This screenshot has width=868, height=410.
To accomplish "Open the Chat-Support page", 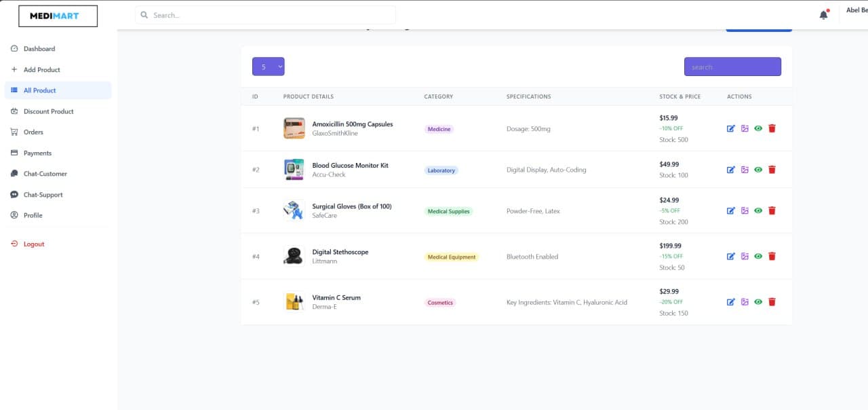I will (x=43, y=194).
